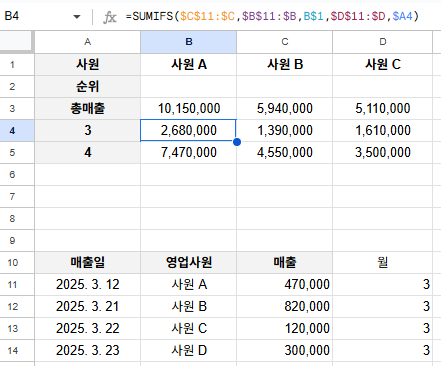Select row 7 header
The width and height of the screenshot is (441, 366).
17,196
